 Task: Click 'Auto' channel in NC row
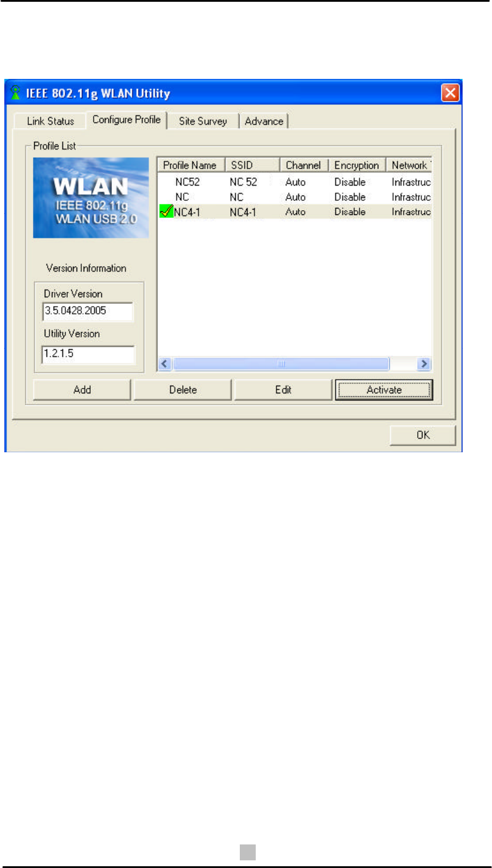coord(295,197)
